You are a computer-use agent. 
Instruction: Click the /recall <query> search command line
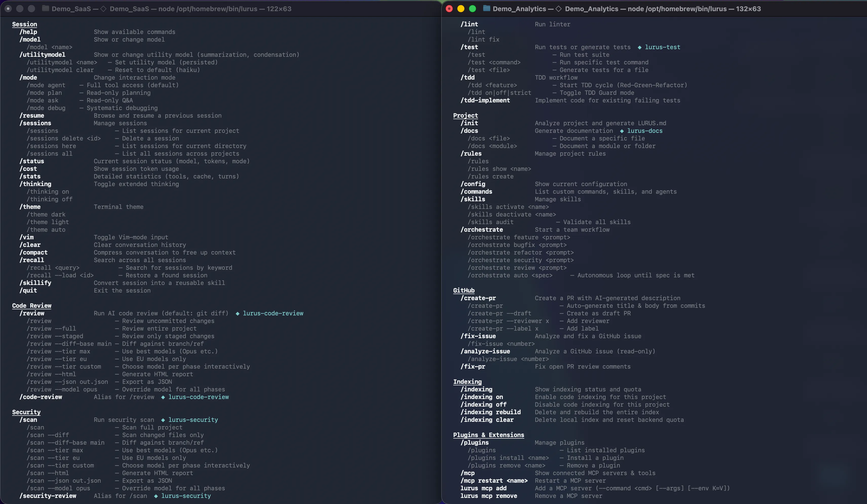53,268
